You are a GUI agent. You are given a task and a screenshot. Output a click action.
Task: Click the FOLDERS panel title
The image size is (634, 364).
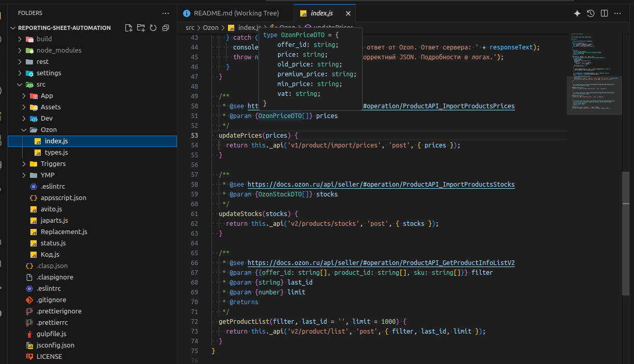(x=30, y=13)
